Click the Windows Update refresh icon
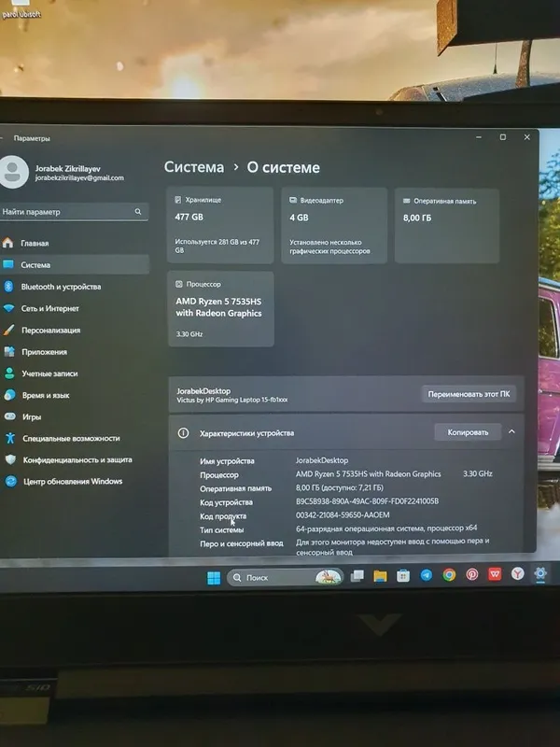Viewport: 560px width, 747px height. pos(11,481)
